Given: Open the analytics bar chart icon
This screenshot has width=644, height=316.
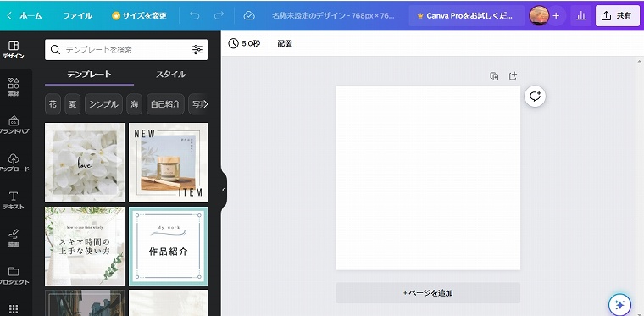Looking at the screenshot, I should pyautogui.click(x=580, y=15).
